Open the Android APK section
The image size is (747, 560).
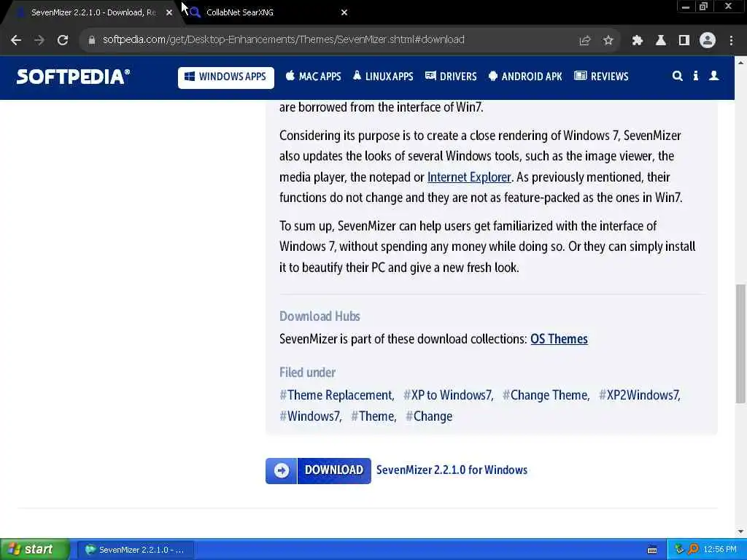[x=525, y=77]
